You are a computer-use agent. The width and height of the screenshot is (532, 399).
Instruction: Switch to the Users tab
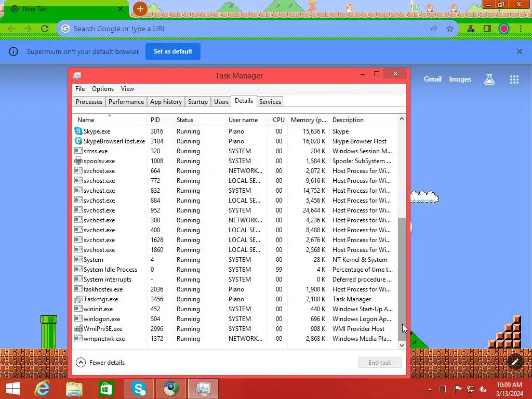click(221, 101)
